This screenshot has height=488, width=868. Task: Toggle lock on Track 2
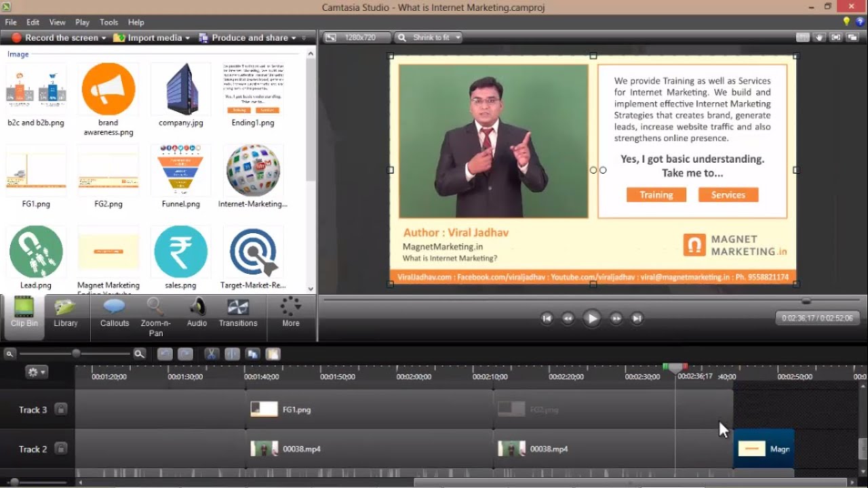(x=60, y=449)
